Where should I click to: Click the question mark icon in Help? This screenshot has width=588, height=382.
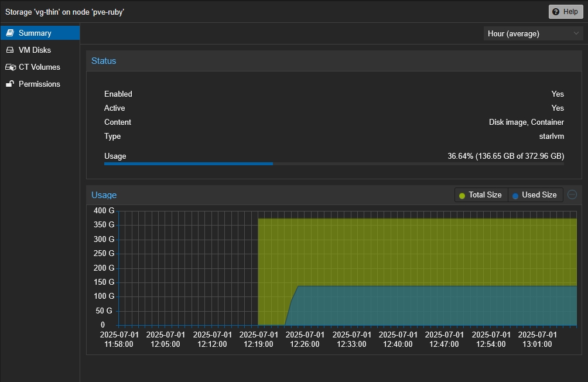[556, 12]
